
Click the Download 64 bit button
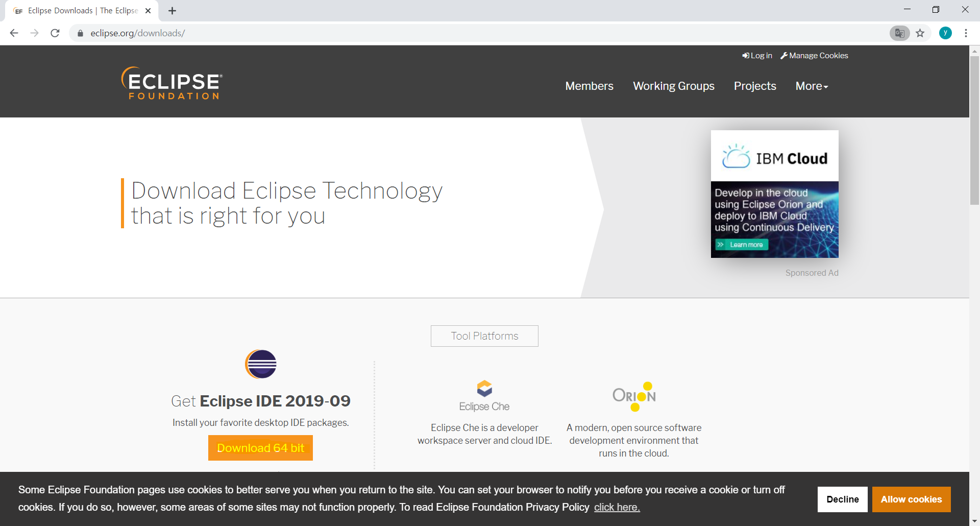point(260,448)
